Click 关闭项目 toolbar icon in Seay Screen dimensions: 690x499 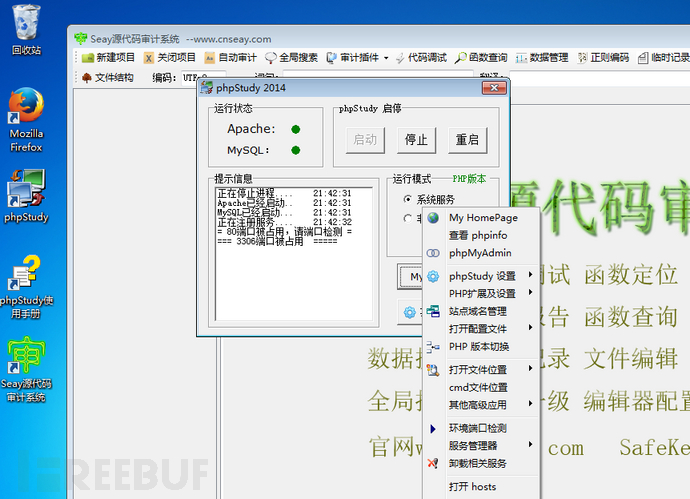pyautogui.click(x=149, y=58)
